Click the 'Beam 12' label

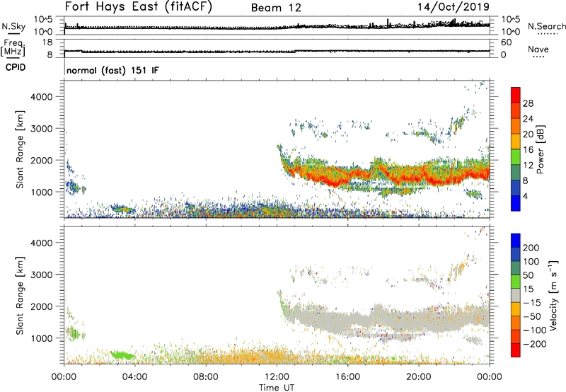(x=276, y=8)
